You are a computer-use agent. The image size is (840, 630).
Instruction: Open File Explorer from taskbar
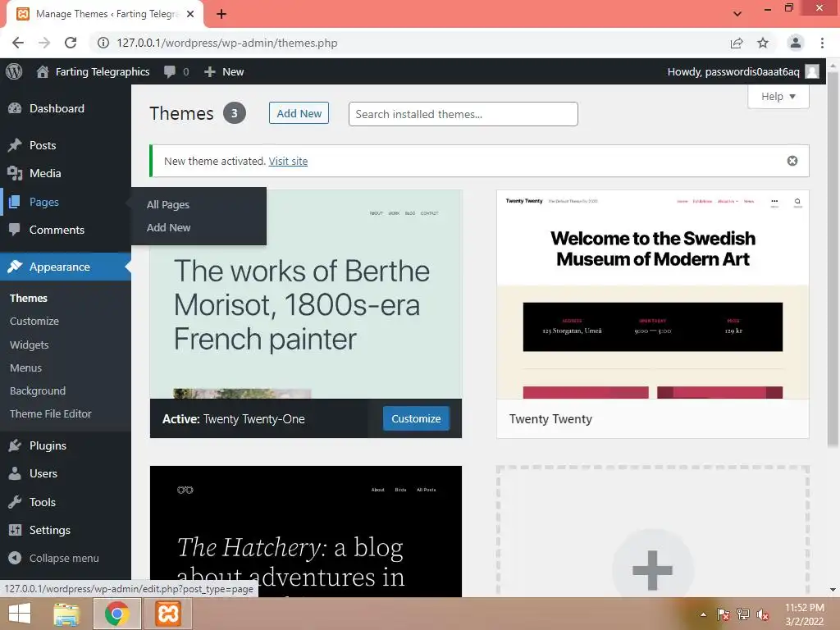66,614
